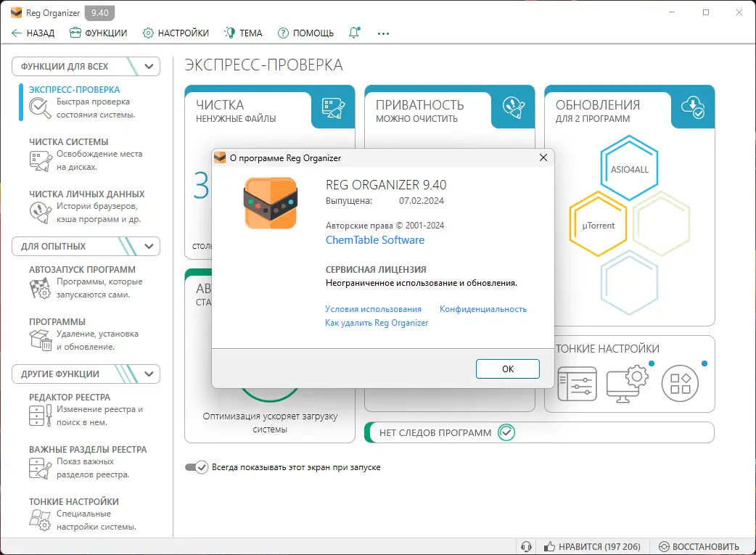Screen dimensions: 756x555
Task: Select Важные разделы реестра heading
Action: [x=88, y=449]
